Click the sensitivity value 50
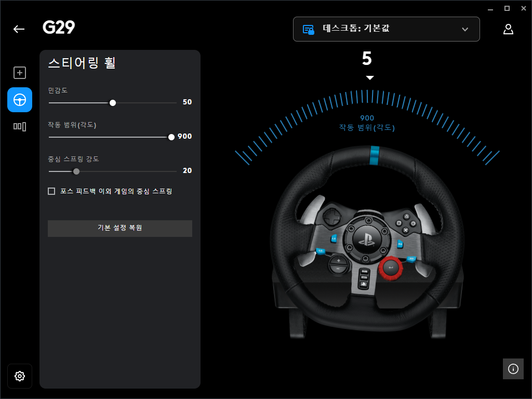 (x=187, y=102)
